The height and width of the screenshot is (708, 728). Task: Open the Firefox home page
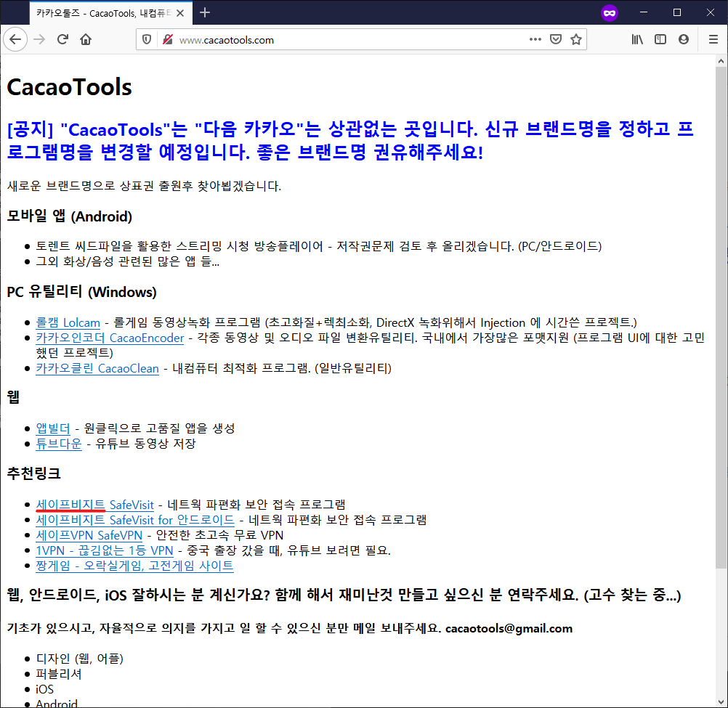(x=86, y=39)
